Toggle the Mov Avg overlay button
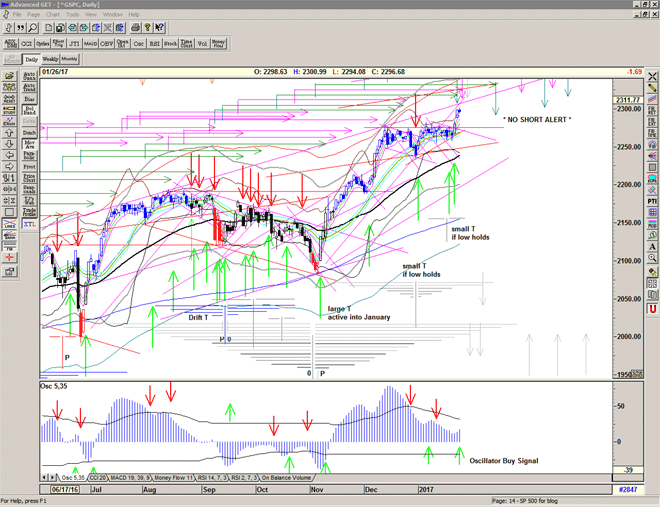Image resolution: width=660 pixels, height=507 pixels. point(29,145)
